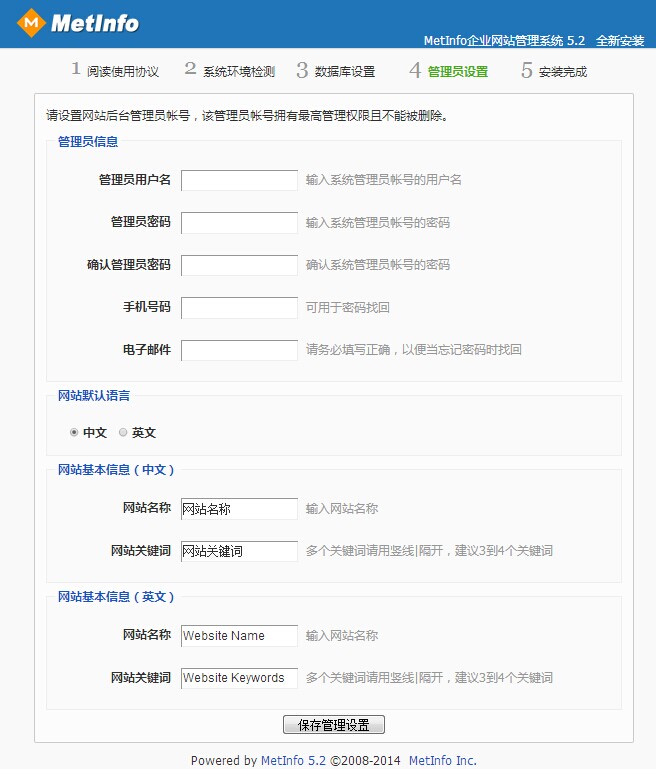Click the 网站基本信息（英文）heading
The height and width of the screenshot is (769, 656).
(x=116, y=597)
